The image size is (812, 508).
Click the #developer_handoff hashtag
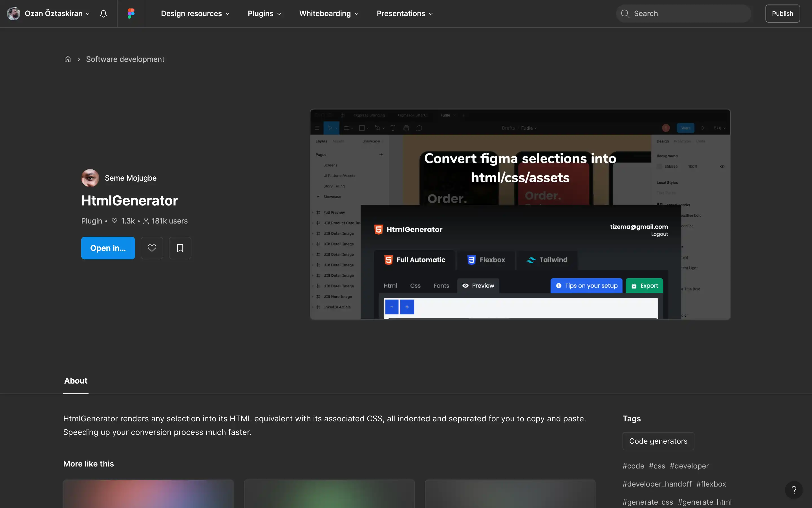[x=657, y=484]
